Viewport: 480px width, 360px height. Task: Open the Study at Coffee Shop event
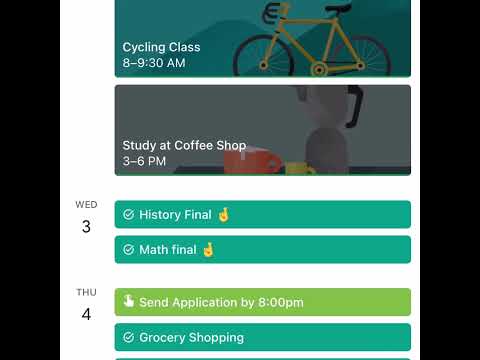[x=263, y=130]
